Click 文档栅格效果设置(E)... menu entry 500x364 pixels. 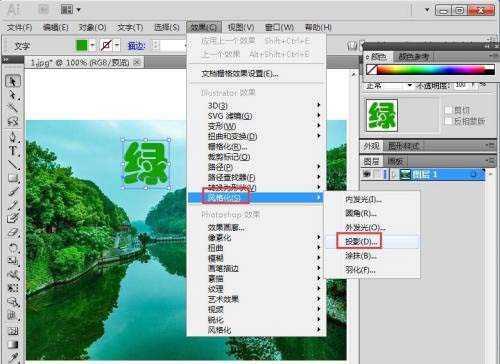[256, 74]
